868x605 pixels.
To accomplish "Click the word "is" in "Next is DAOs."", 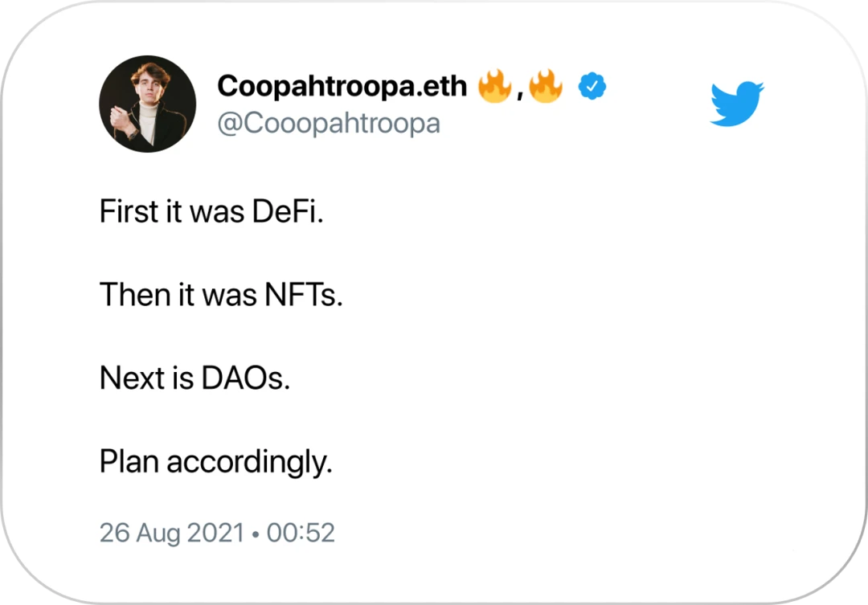I will pos(182,378).
